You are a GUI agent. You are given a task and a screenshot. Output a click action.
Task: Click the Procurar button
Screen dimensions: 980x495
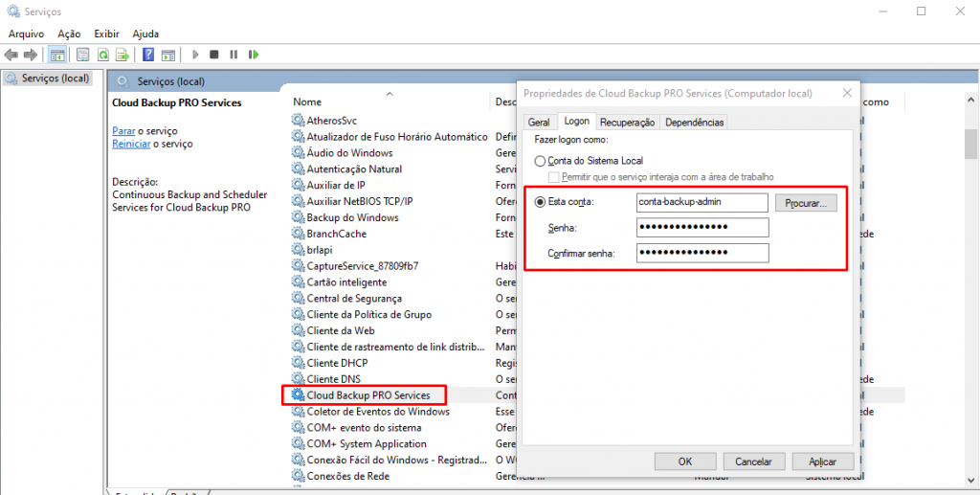[x=806, y=203]
